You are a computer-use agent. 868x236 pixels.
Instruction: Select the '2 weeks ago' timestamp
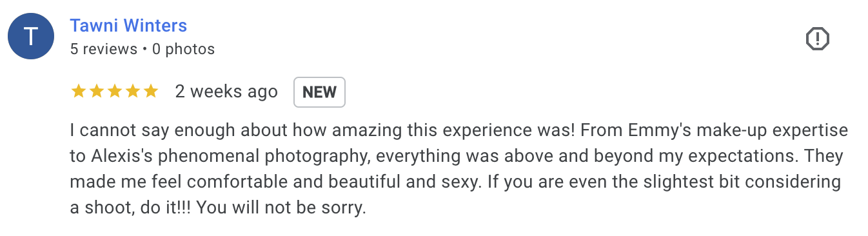(x=226, y=92)
